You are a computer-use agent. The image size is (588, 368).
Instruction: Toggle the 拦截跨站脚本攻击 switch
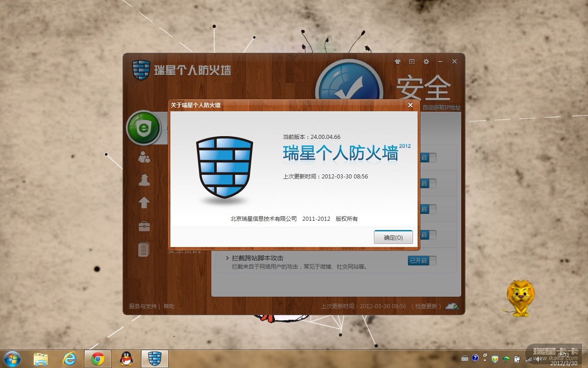click(x=422, y=261)
